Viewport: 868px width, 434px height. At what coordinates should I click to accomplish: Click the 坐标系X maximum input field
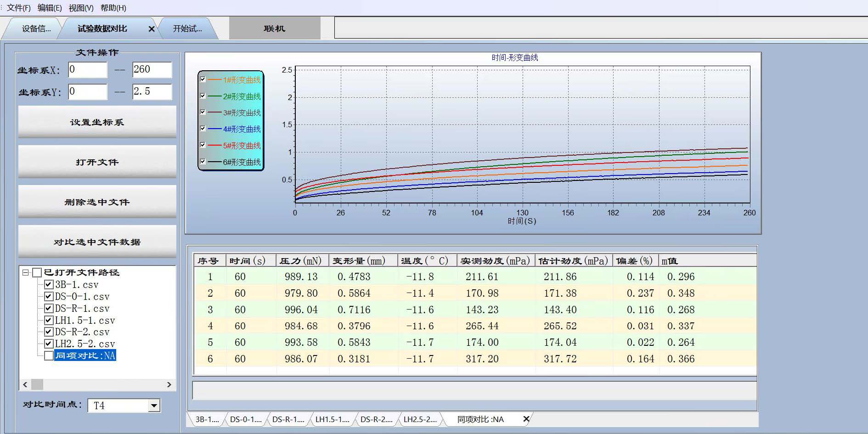[152, 69]
